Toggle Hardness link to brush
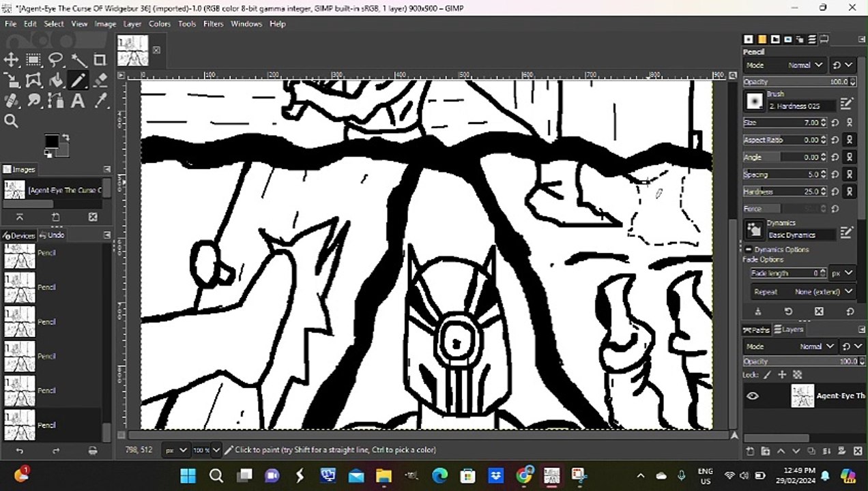 tap(850, 192)
